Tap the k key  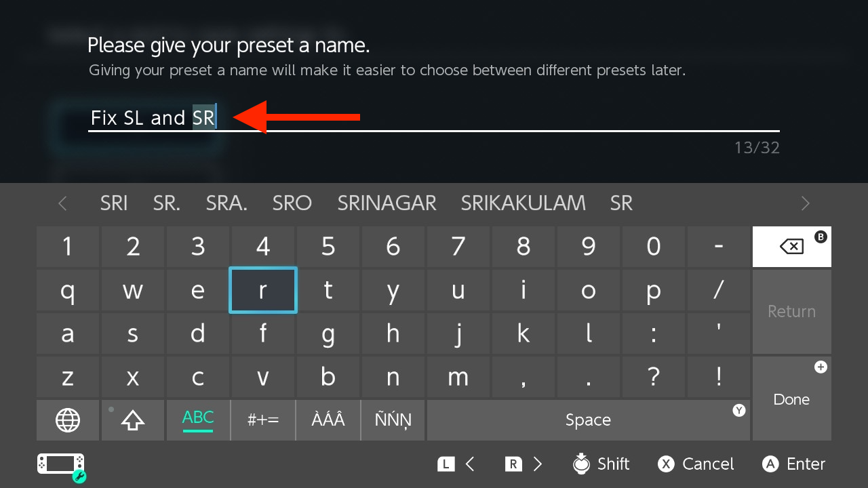524,333
